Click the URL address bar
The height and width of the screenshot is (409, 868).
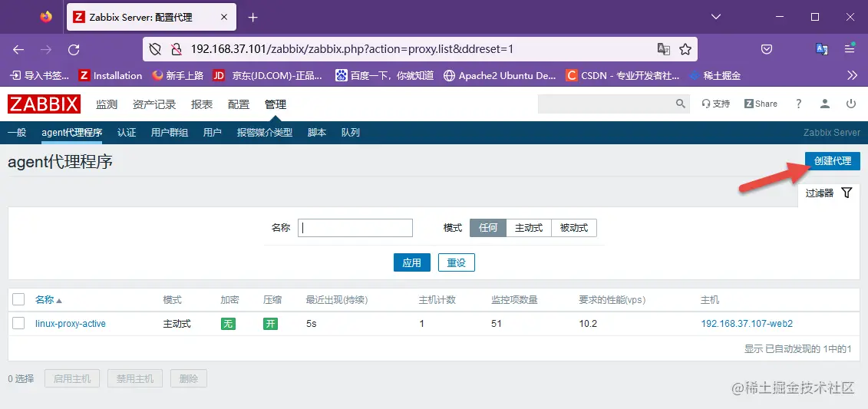coord(420,49)
